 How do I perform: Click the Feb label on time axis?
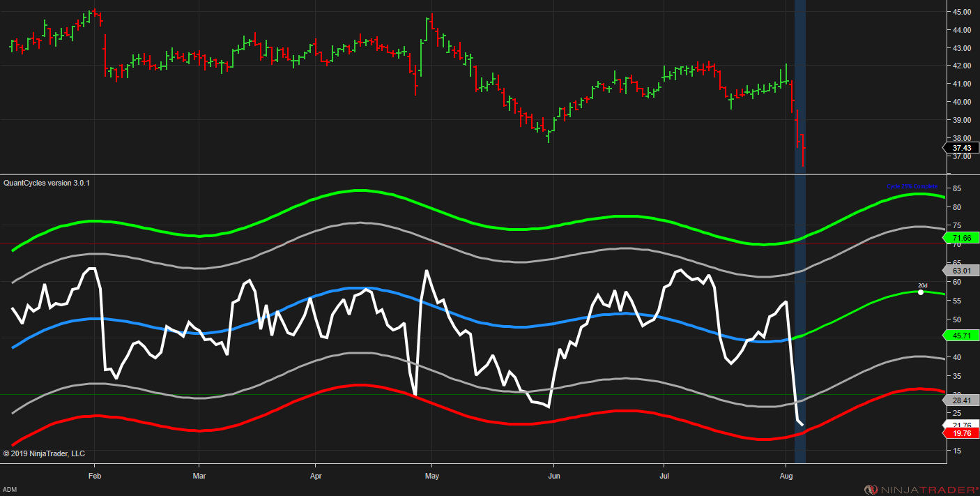pos(95,476)
